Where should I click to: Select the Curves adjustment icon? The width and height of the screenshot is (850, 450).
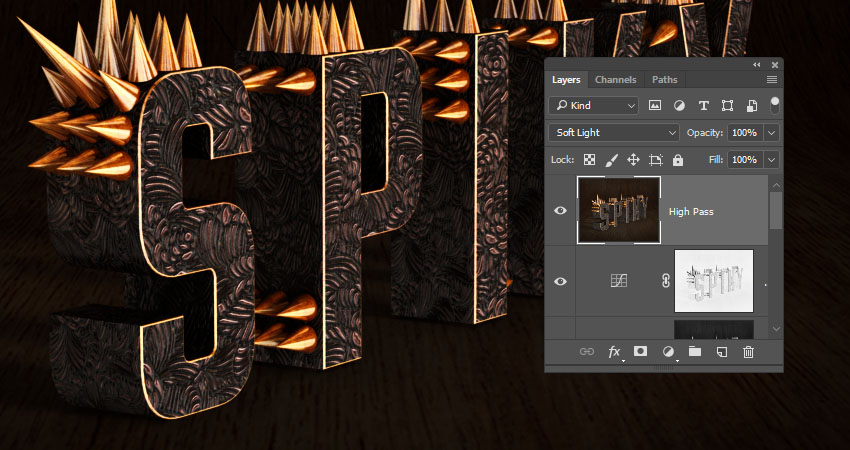[619, 281]
